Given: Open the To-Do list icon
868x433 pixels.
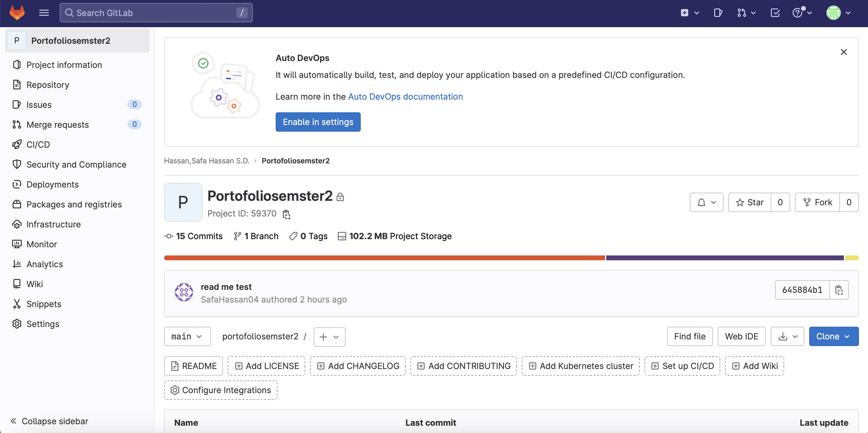Looking at the screenshot, I should point(775,13).
